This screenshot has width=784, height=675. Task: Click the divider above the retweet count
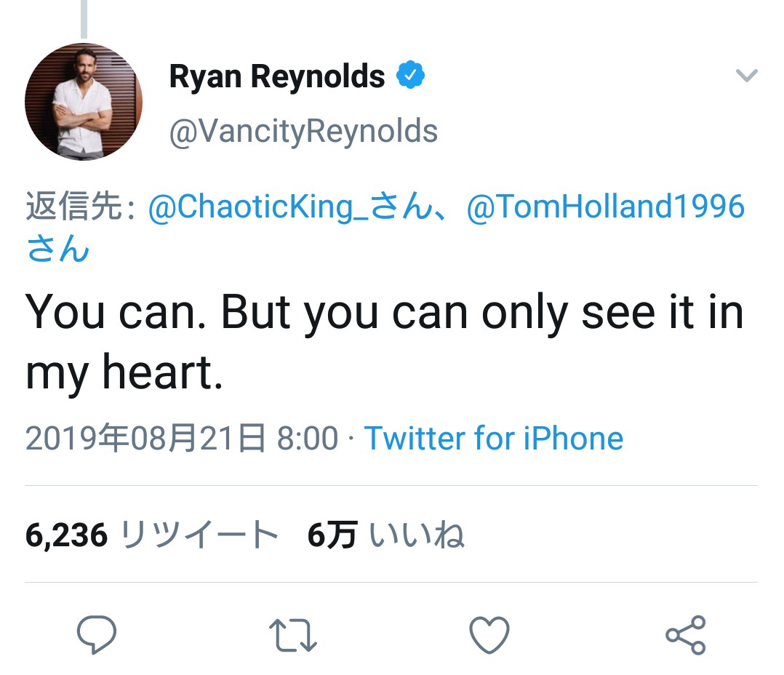pos(391,485)
